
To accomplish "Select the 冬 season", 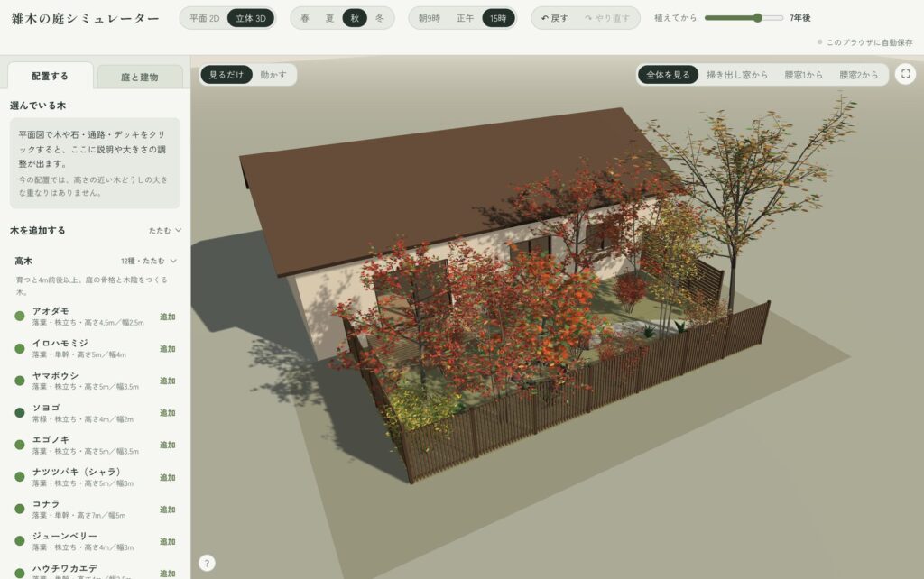I will pos(380,18).
